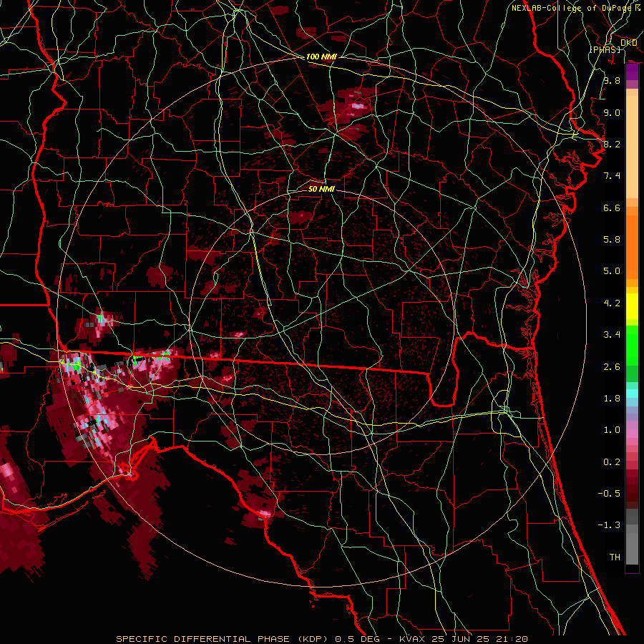Click the 2.6 legend value

click(612, 366)
